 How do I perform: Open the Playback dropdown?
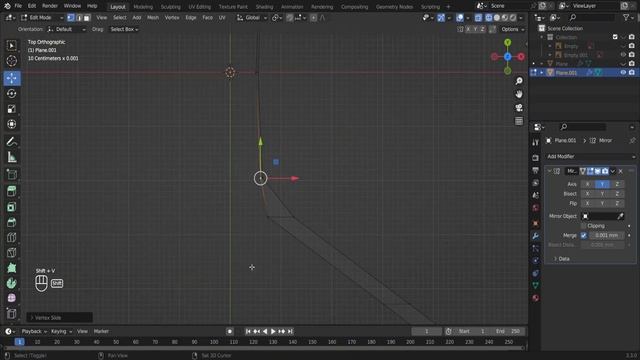coord(34,331)
